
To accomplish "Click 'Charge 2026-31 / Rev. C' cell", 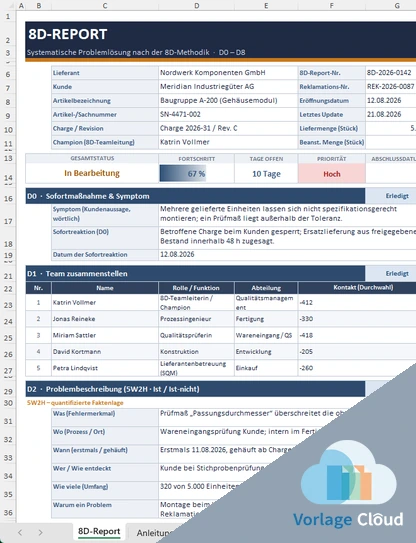I will tap(228, 128).
